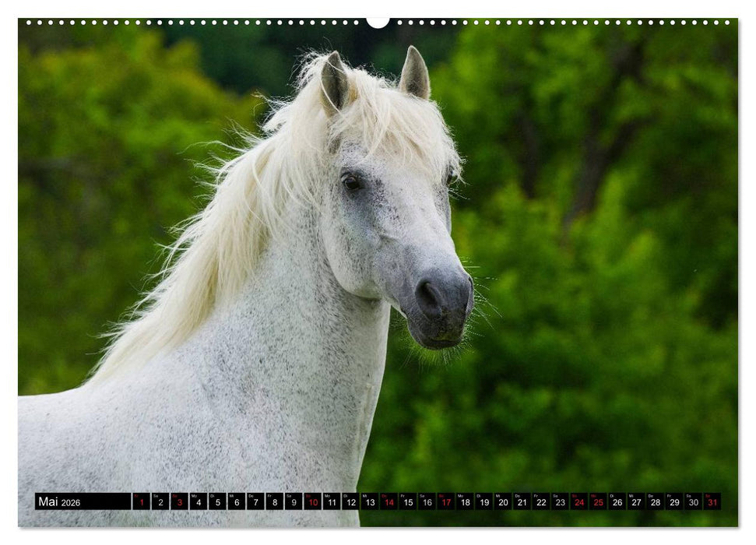Image resolution: width=756 pixels, height=545 pixels.
Task: Select the red weekend date 17
Action: pyautogui.click(x=448, y=503)
